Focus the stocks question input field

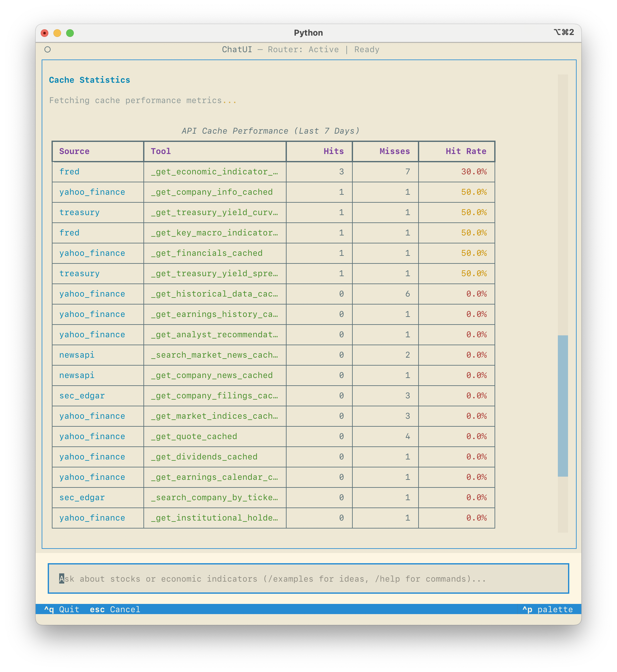308,579
